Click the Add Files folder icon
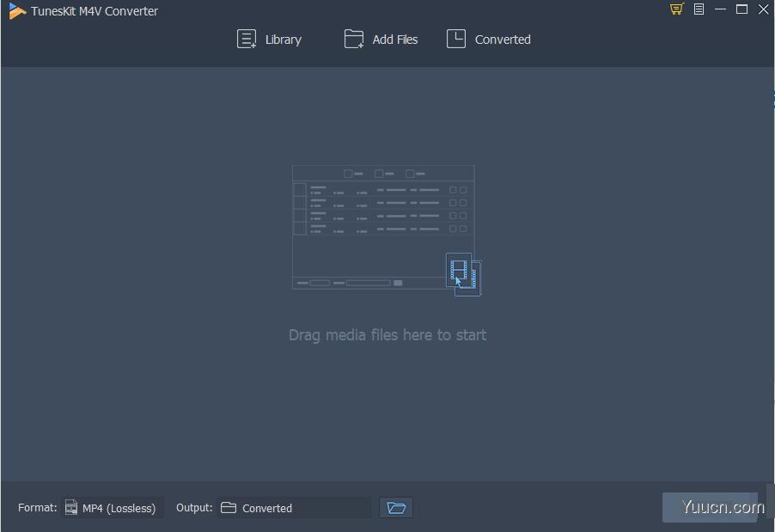The width and height of the screenshot is (775, 532). point(354,40)
